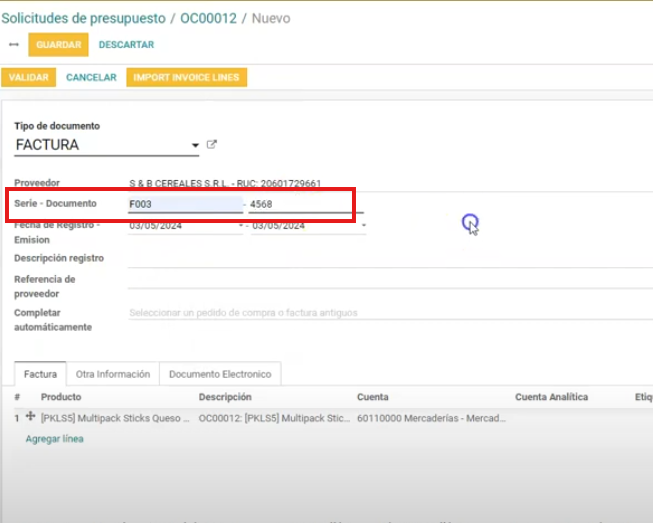Image resolution: width=653 pixels, height=523 pixels.
Task: Click DESCARTAR to discard changes
Action: 126,45
